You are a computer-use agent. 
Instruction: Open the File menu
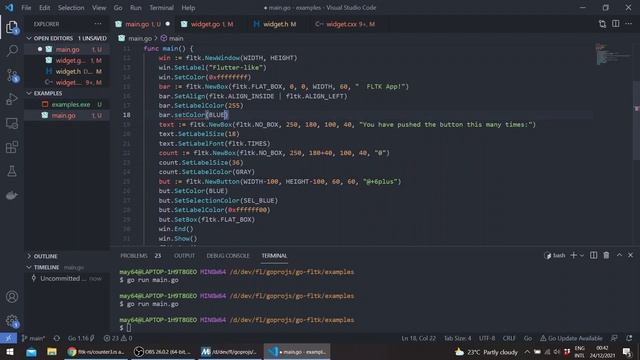[x=26, y=8]
